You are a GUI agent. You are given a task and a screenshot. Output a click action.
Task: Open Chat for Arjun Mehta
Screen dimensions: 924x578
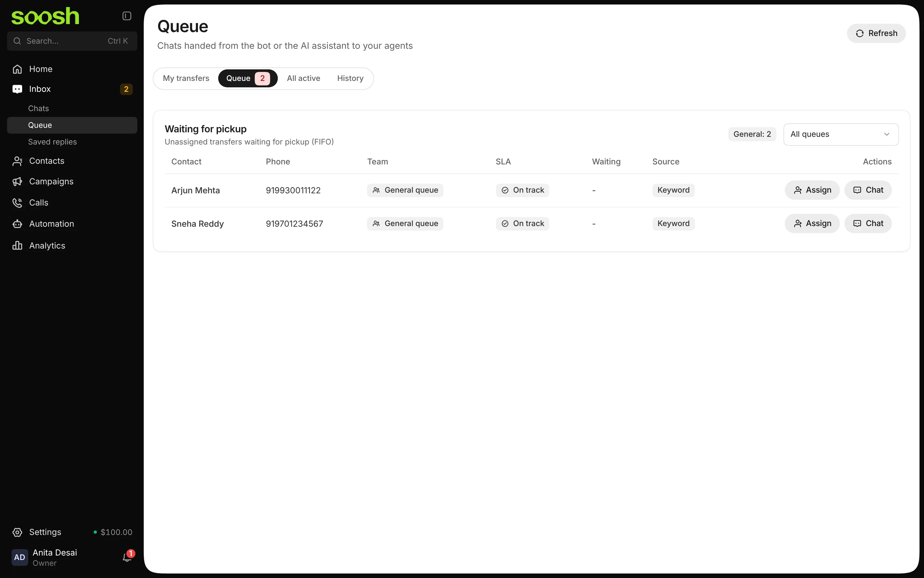click(x=868, y=190)
